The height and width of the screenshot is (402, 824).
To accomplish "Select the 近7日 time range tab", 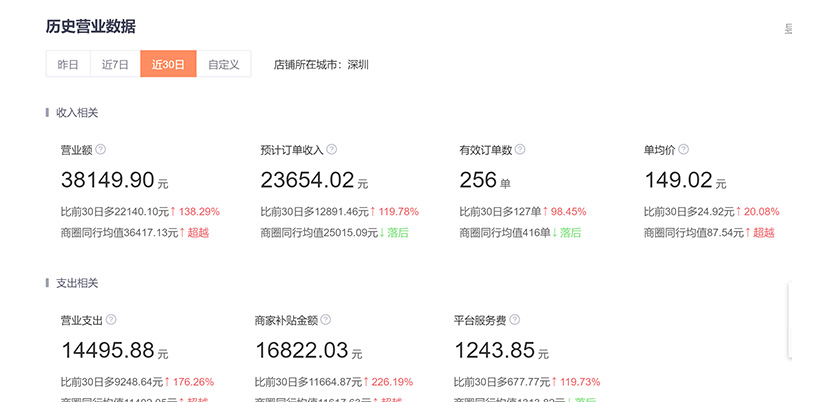I will click(115, 64).
